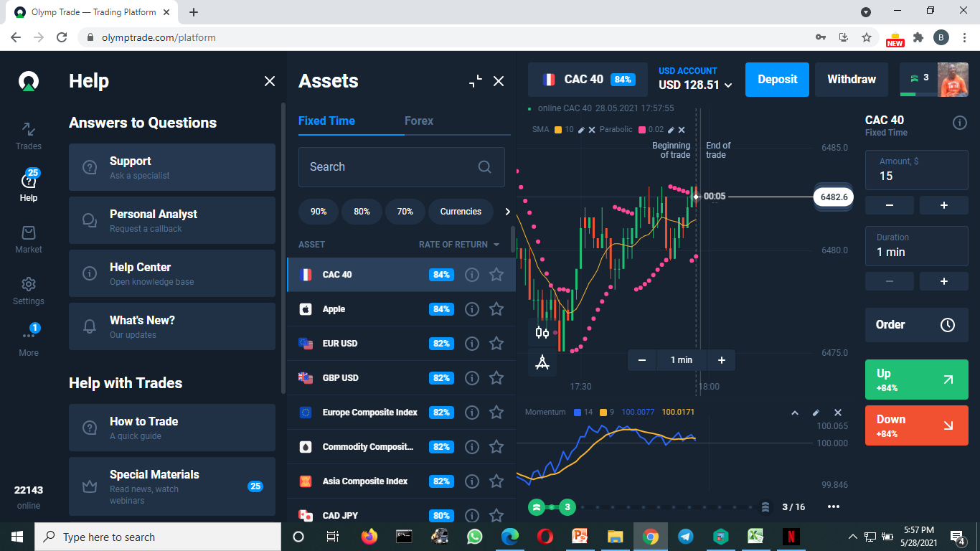Viewport: 980px width, 551px height.
Task: Switch to the Forex tab
Action: pyautogui.click(x=419, y=121)
